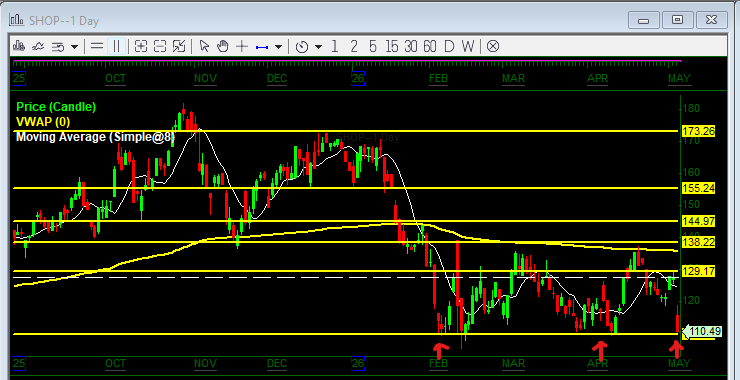Open the indicators line-study icon

click(x=38, y=46)
